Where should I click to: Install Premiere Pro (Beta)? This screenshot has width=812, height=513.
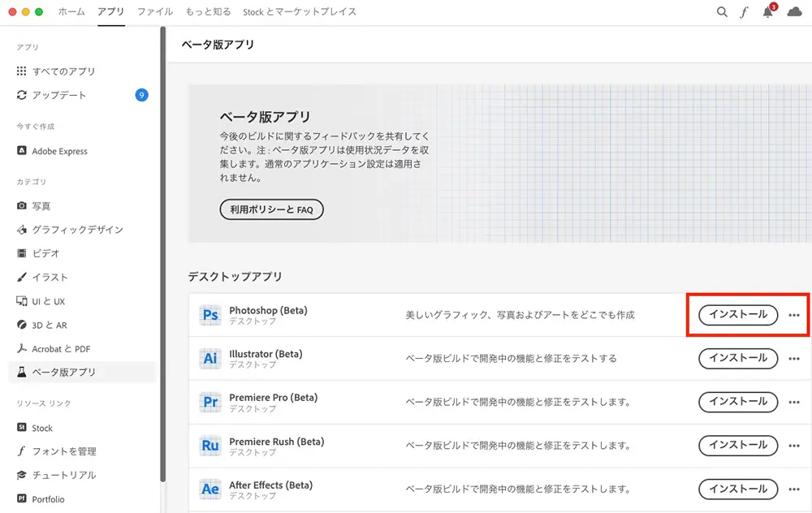click(x=738, y=402)
